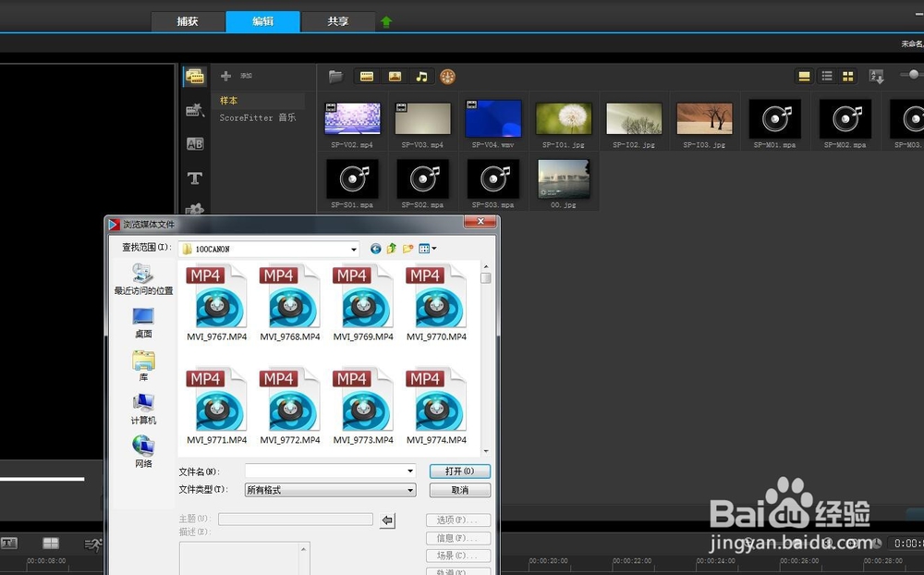
Task: Go to 最近访问的位置 in places bar
Action: coord(143,279)
